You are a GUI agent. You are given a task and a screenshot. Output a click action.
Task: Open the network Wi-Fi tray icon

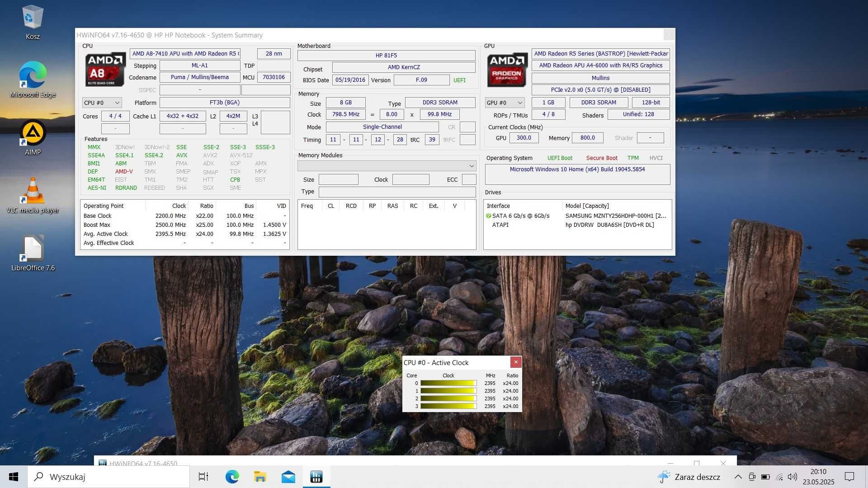[x=779, y=477]
